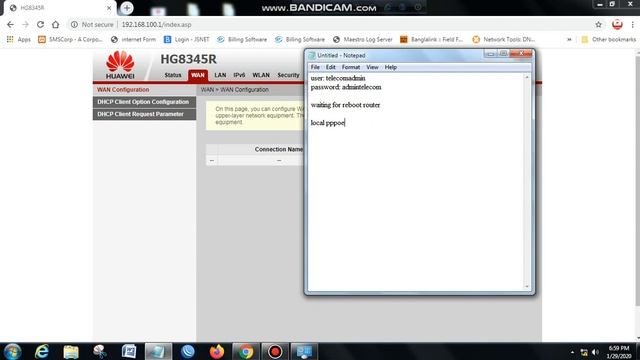Viewport: 640px width, 360px height.
Task: Open the Chrome profile avatar
Action: point(617,24)
